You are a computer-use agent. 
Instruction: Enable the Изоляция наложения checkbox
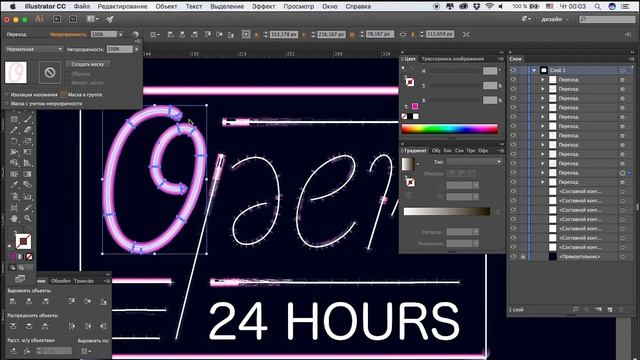point(7,95)
